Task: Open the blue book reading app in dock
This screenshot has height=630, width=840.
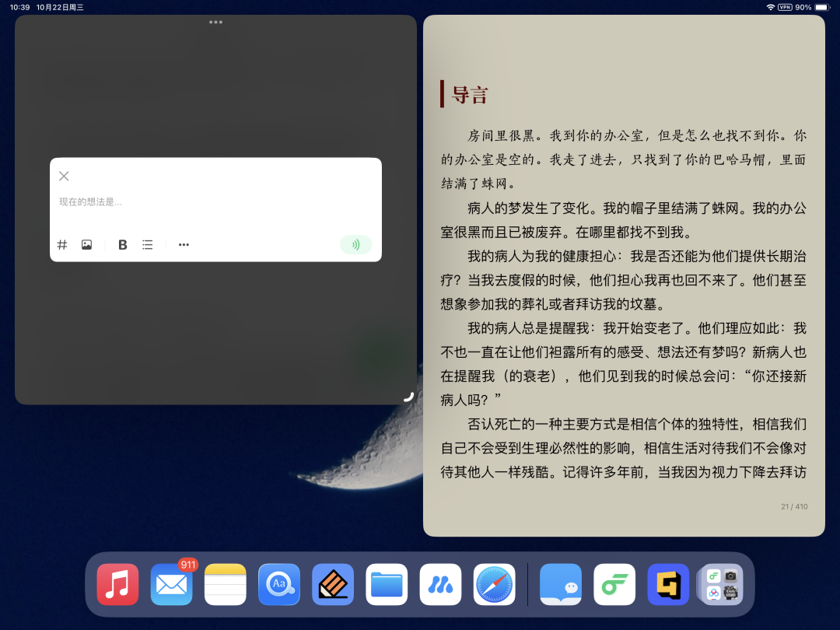Action: [x=561, y=584]
